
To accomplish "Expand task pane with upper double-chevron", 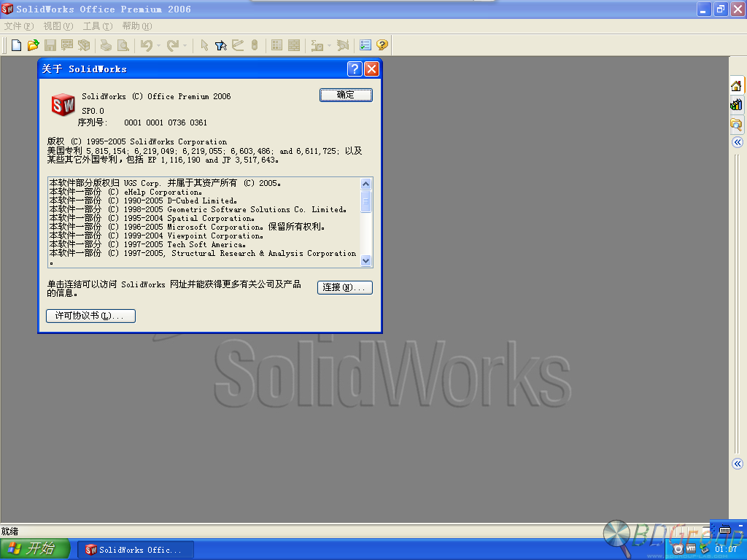I will click(x=738, y=142).
